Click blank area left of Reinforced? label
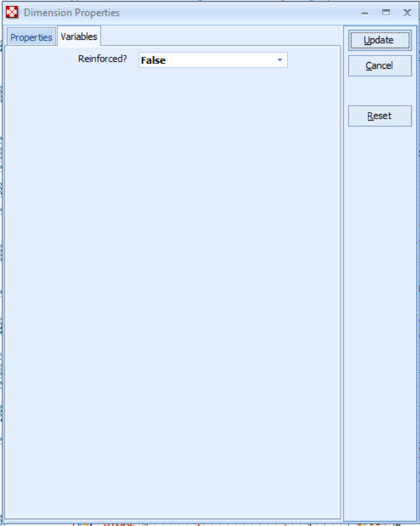Viewport: 420px width, 526px height. pyautogui.click(x=39, y=60)
